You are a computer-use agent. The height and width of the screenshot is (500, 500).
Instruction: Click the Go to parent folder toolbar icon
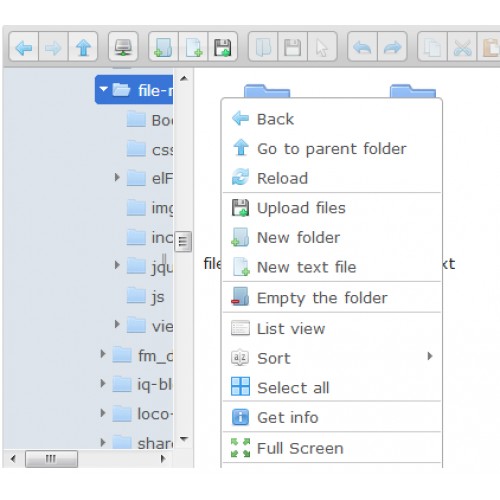click(x=83, y=47)
